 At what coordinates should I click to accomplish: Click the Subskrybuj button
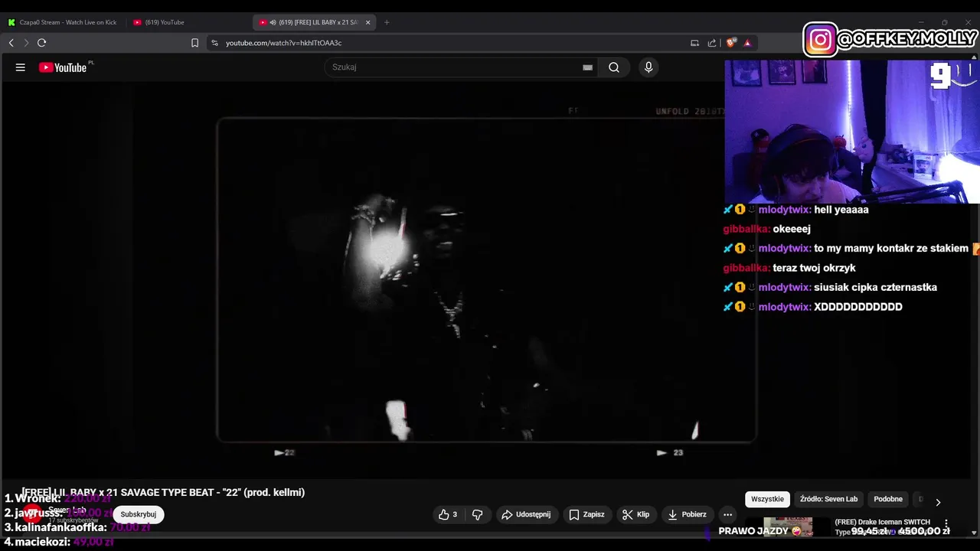139,514
